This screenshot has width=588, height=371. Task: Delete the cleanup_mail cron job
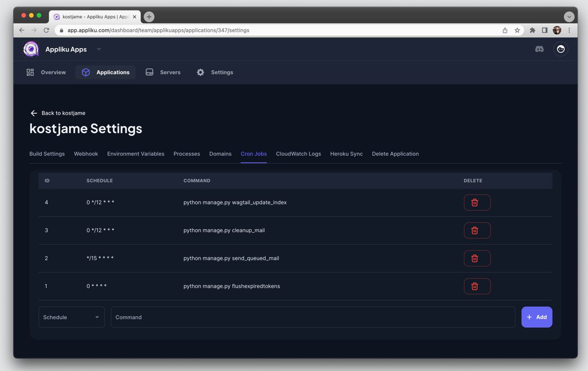pyautogui.click(x=477, y=230)
